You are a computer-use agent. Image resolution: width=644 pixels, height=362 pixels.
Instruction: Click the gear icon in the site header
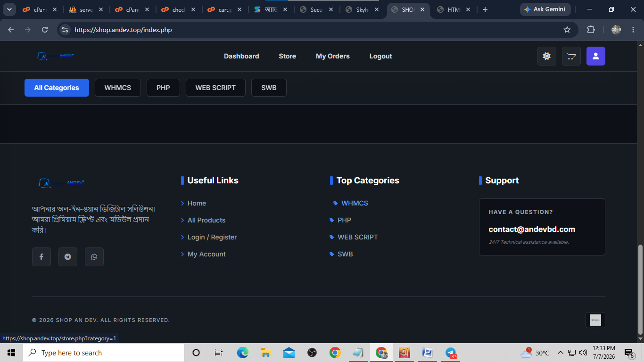point(547,56)
